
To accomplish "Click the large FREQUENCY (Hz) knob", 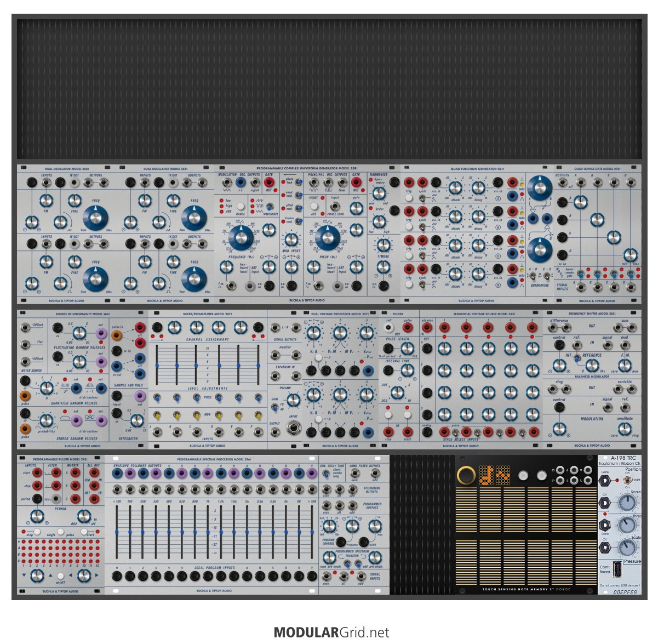I will coord(240,237).
